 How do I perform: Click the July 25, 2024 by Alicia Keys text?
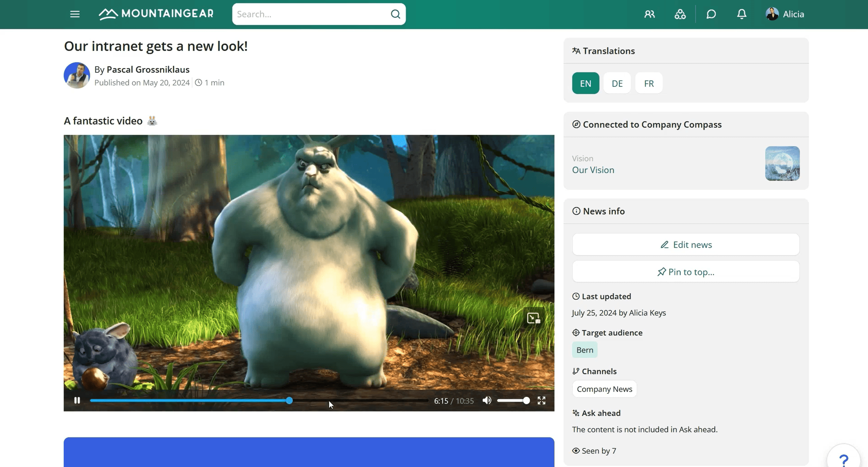pos(619,313)
